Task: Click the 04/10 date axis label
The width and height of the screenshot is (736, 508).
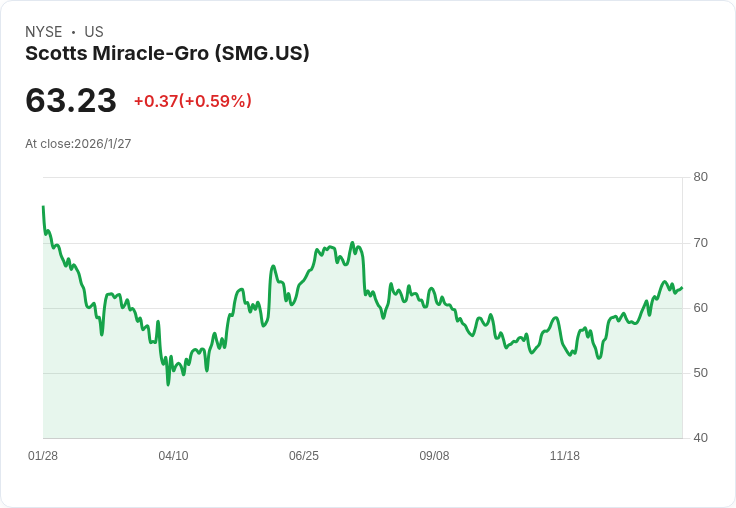Action: [173, 456]
